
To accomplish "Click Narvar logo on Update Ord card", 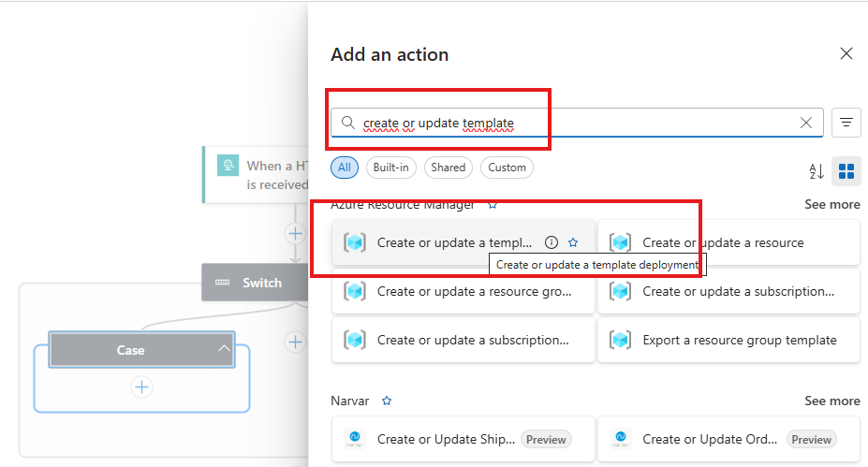I will (x=620, y=439).
